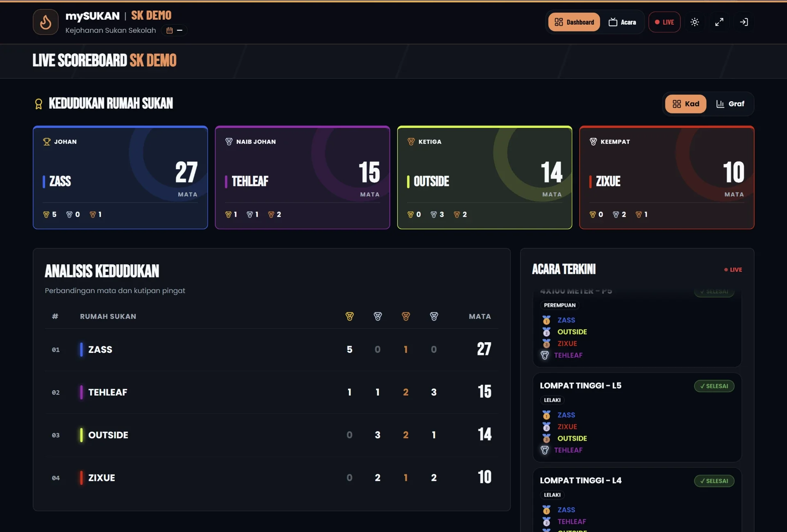Click the medal icon next to KETIGA
The image size is (787, 532).
point(411,142)
